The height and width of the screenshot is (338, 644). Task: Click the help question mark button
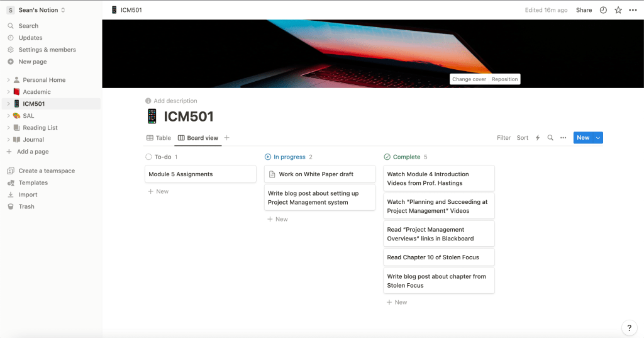click(630, 327)
